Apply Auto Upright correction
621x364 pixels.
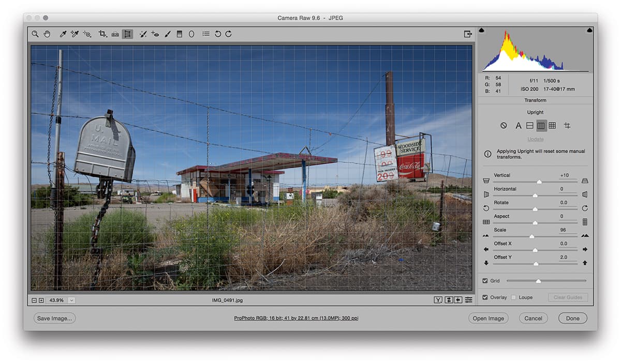[518, 126]
